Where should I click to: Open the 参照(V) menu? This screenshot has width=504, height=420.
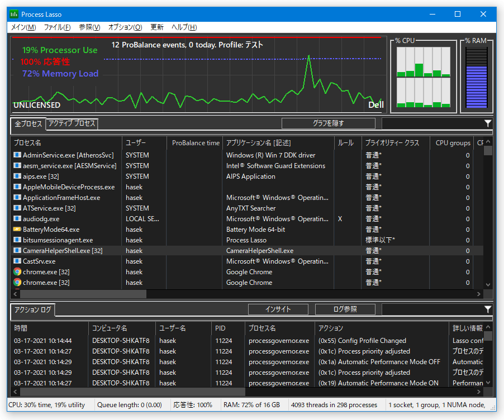click(x=89, y=27)
